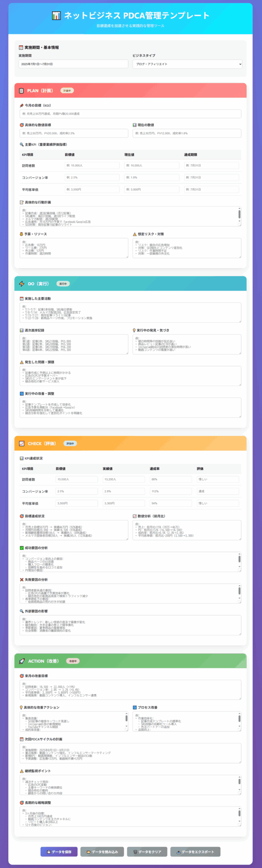The width and height of the screenshot is (262, 868).
Task: Focus CHECK 平均客単価 実績値 field 3,300円
Action: coord(124,503)
